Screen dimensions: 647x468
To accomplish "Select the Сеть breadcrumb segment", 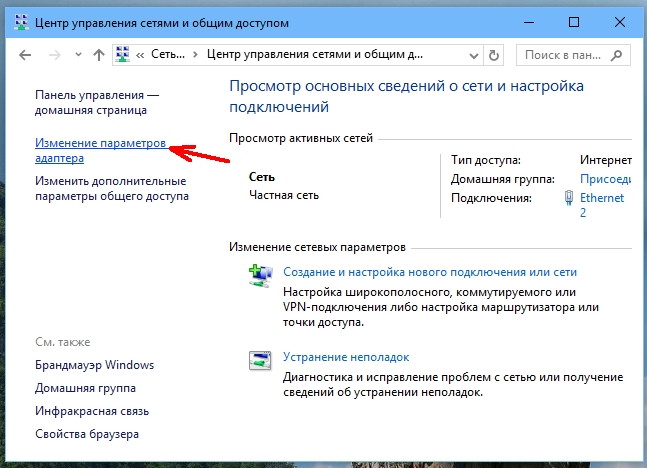I will (168, 54).
